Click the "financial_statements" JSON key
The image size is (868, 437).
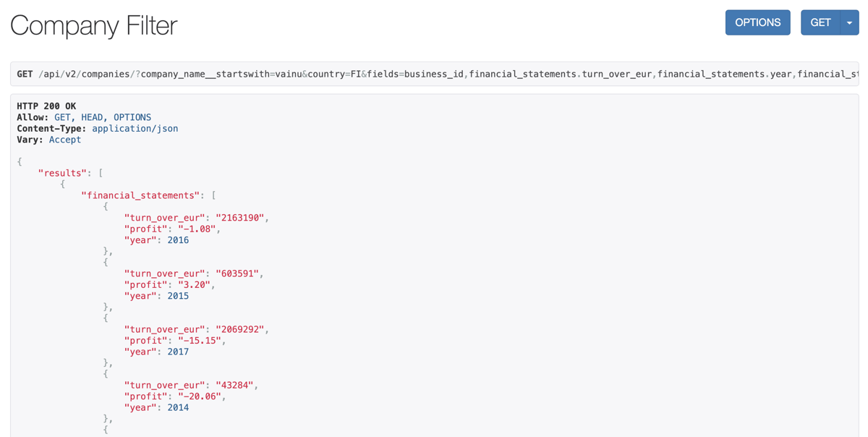tap(140, 195)
